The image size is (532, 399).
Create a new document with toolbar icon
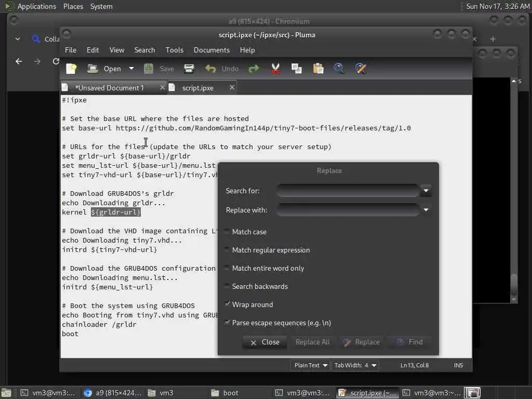click(x=71, y=69)
